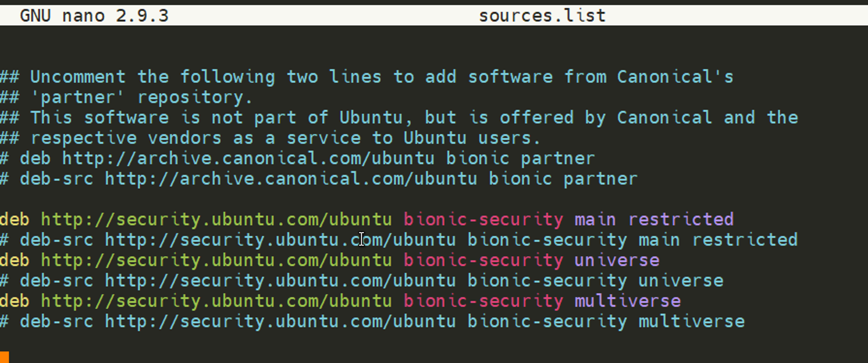This screenshot has width=868, height=363.
Task: Click the purple 'universe' word on active deb line
Action: (617, 261)
